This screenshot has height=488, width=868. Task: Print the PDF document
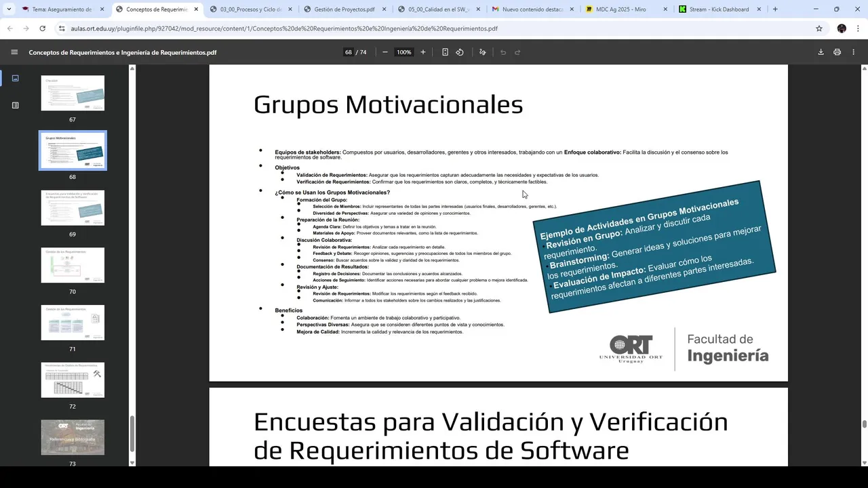(x=837, y=52)
